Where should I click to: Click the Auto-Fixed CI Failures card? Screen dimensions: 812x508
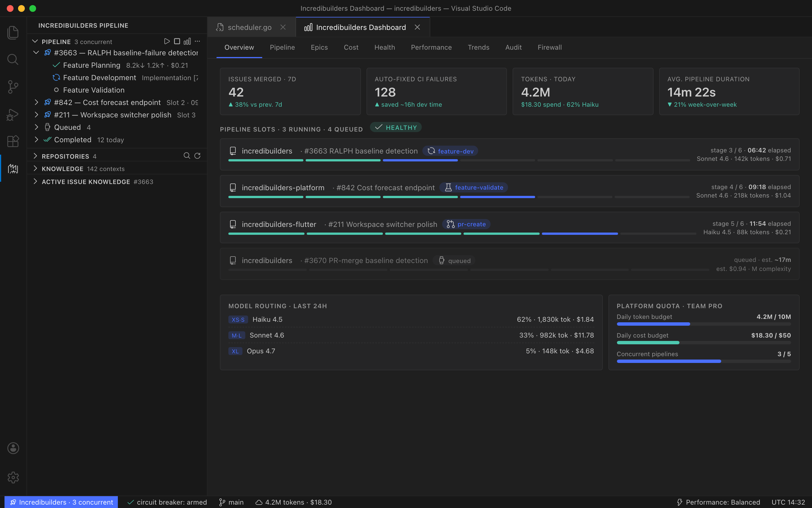point(436,91)
